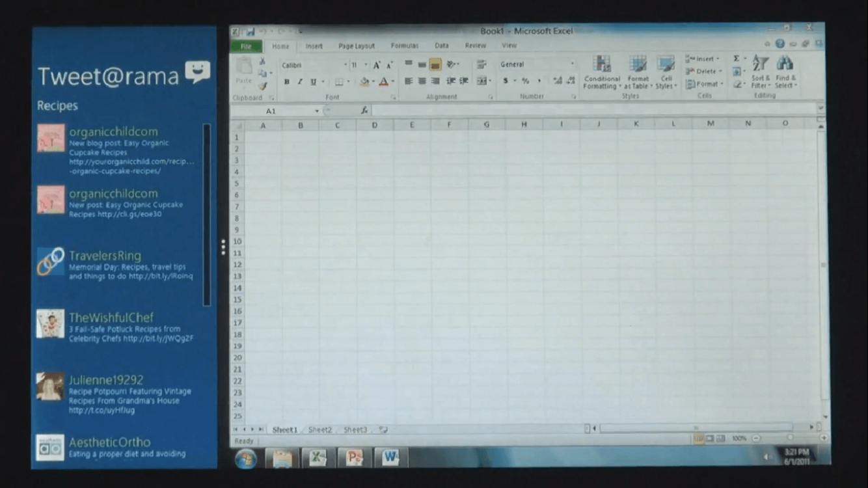Click the Format Painter brush icon
The image size is (868, 488).
pyautogui.click(x=263, y=86)
